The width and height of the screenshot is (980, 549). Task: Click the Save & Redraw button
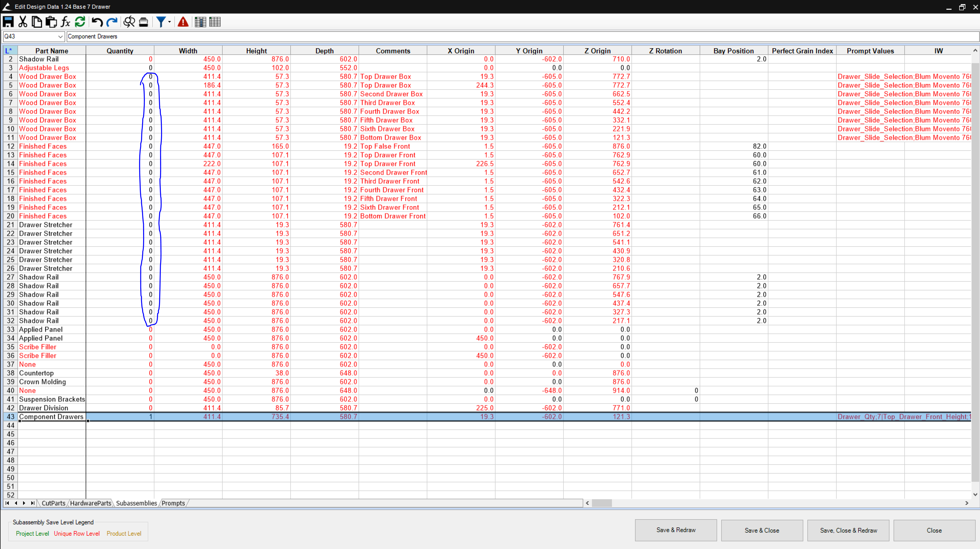676,530
